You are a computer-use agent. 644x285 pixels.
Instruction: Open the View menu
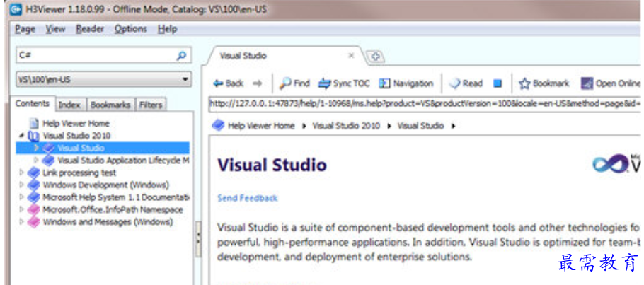[55, 29]
